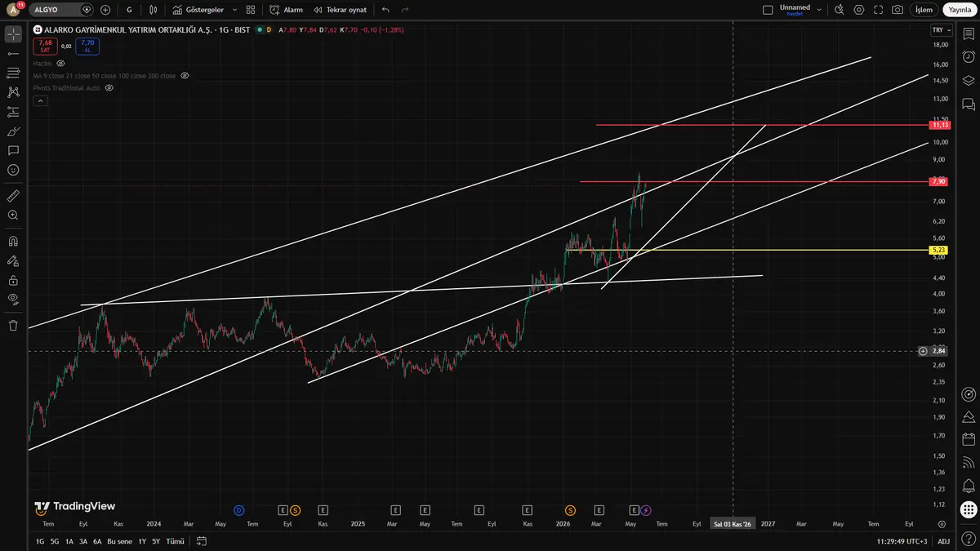Open the alerts clock icon in right sidebar
The width and height of the screenshot is (980, 551).
click(x=969, y=56)
